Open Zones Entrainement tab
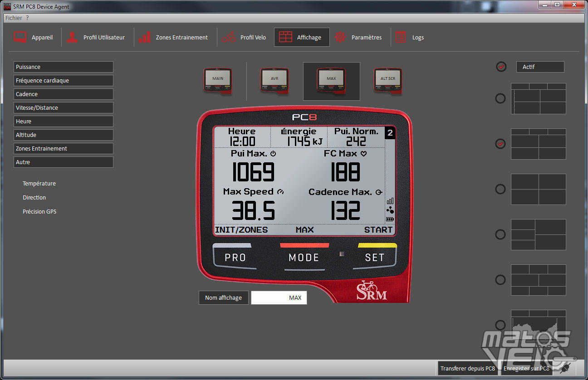Screen dimensions: 588x380 173,37
